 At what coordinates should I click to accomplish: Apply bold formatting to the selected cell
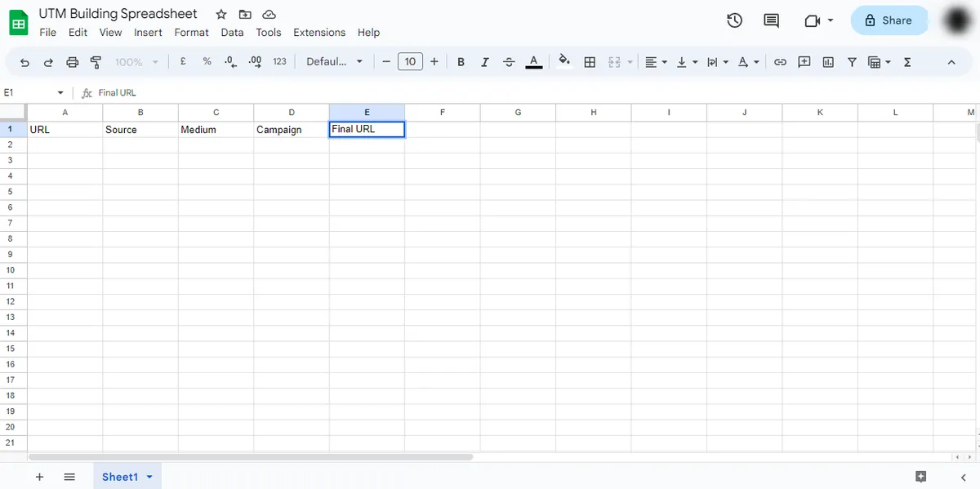coord(461,61)
